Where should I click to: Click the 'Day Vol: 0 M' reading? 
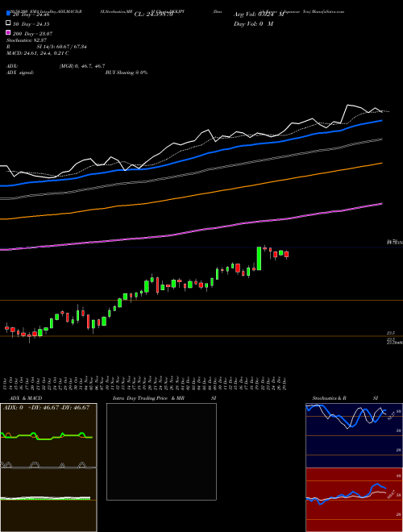coord(253,23)
